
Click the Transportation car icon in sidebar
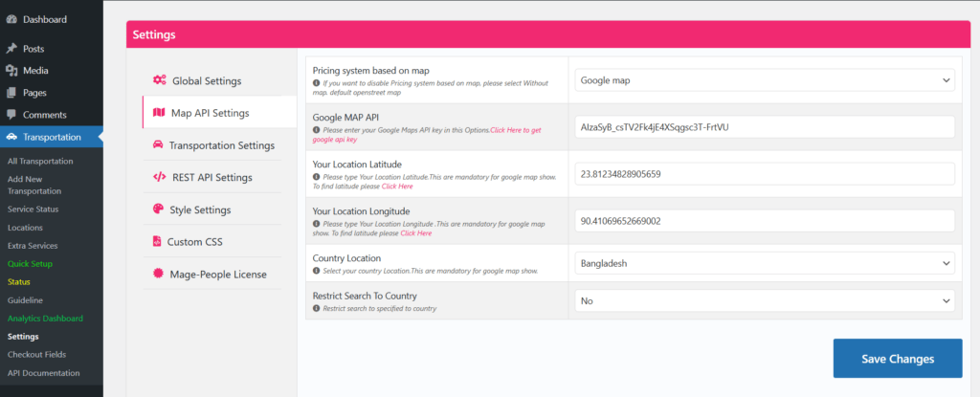pyautogui.click(x=11, y=137)
